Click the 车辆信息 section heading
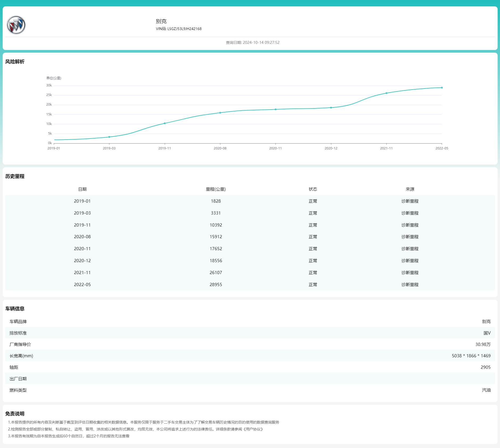Screen dimensions: 500x448 point(15,309)
